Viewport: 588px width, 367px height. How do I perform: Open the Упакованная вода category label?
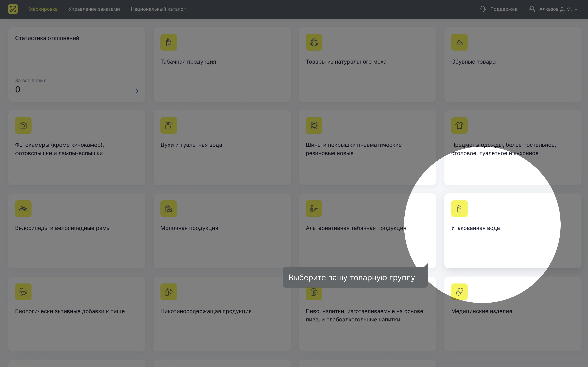pyautogui.click(x=475, y=228)
